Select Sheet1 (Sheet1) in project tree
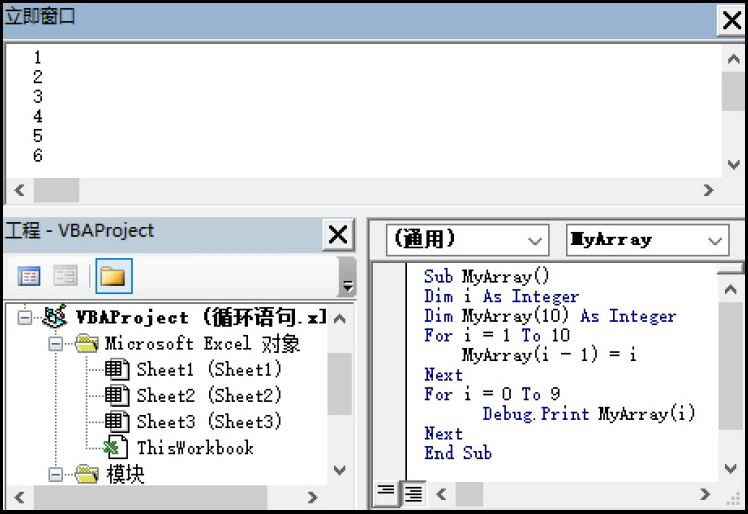 tap(208, 370)
